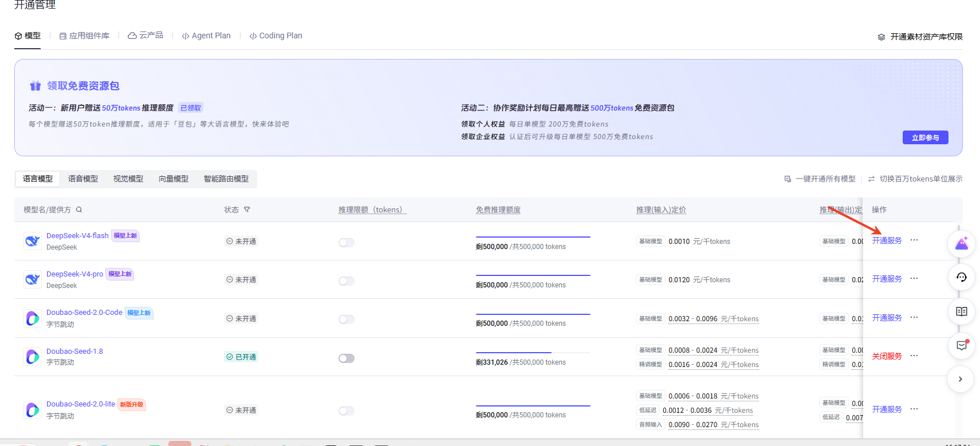Open the Doubao-Seed-1.8 model link
980x446 pixels.
74,351
